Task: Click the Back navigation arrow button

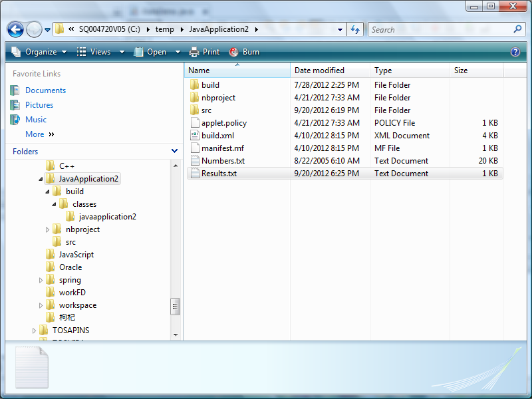Action: [x=15, y=29]
